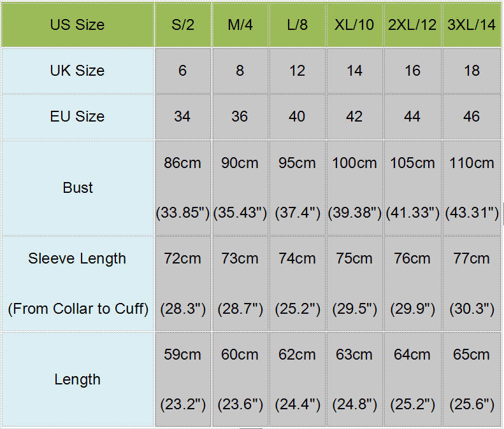504x429 pixels.
Task: Select the 100cm bust value
Action: (x=354, y=163)
